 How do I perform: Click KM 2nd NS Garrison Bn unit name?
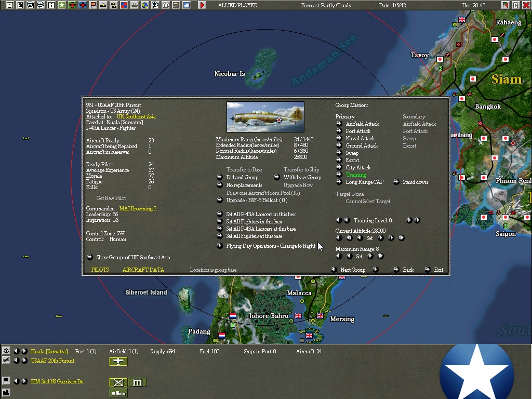[x=57, y=381]
